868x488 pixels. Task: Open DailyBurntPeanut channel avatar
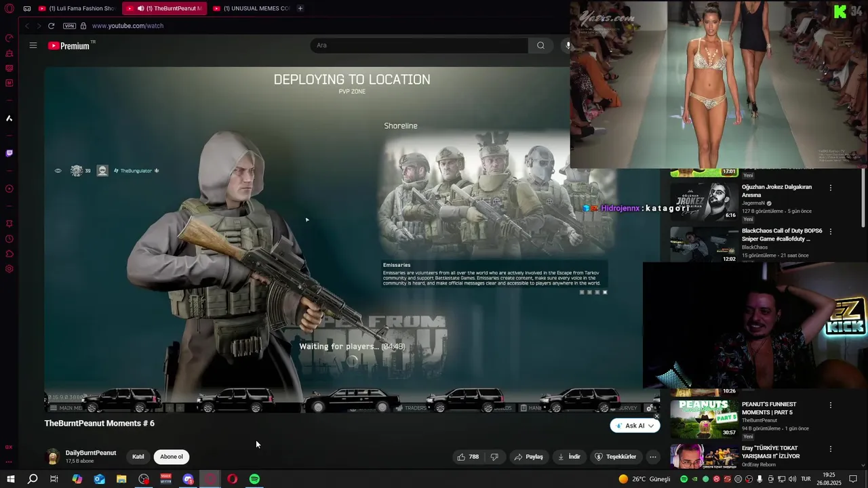(x=52, y=457)
